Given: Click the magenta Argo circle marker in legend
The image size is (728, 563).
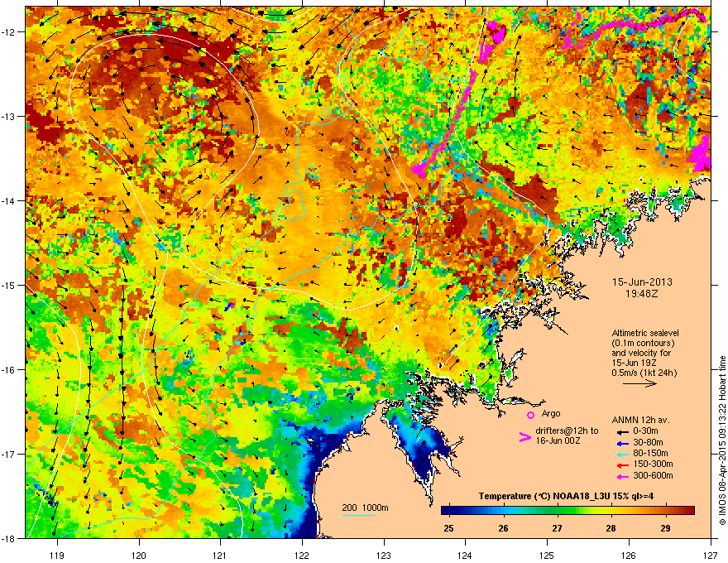Looking at the screenshot, I should pyautogui.click(x=530, y=415).
